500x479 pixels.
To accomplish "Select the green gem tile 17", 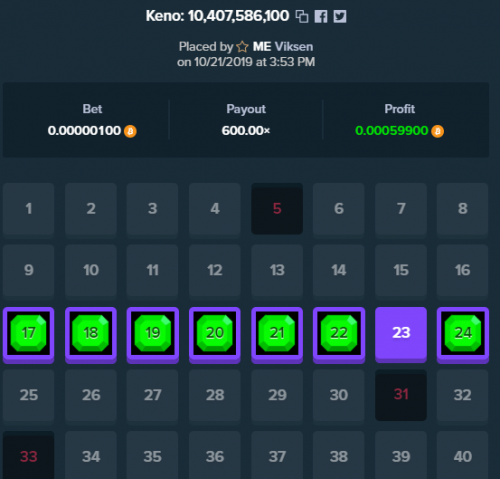I will tap(29, 335).
